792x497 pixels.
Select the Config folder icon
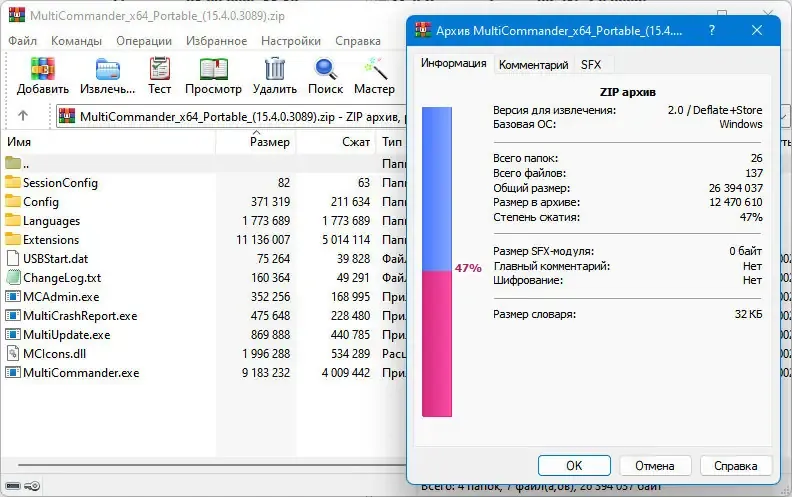(x=13, y=201)
